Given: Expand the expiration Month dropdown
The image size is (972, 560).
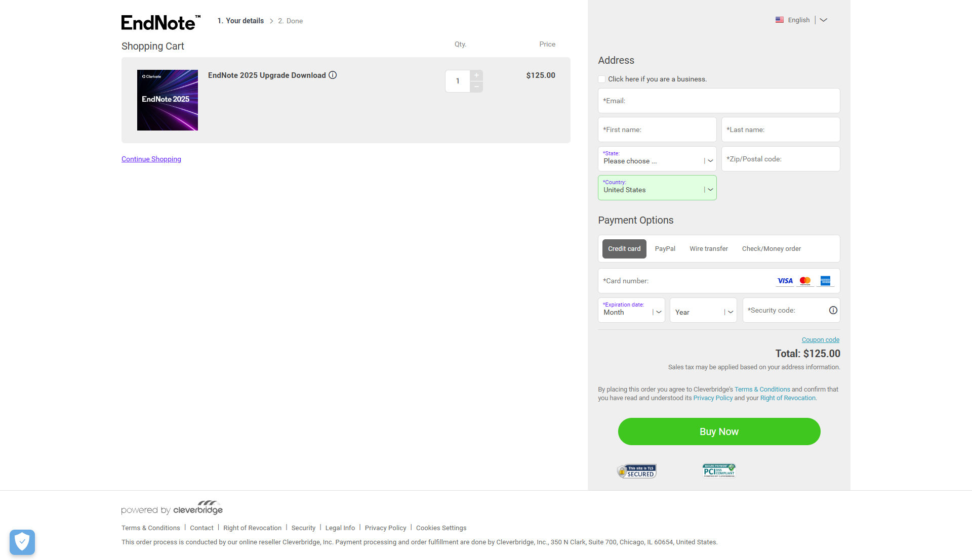Looking at the screenshot, I should point(631,311).
